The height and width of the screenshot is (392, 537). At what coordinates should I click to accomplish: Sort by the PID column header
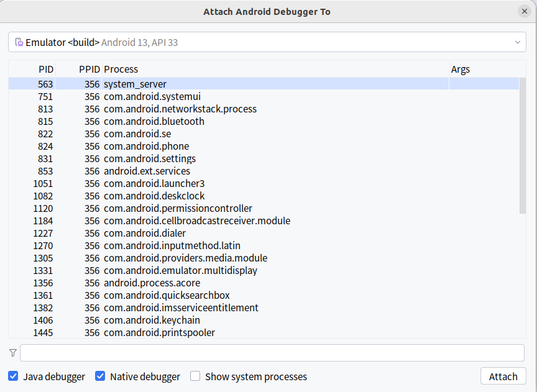tap(32, 69)
